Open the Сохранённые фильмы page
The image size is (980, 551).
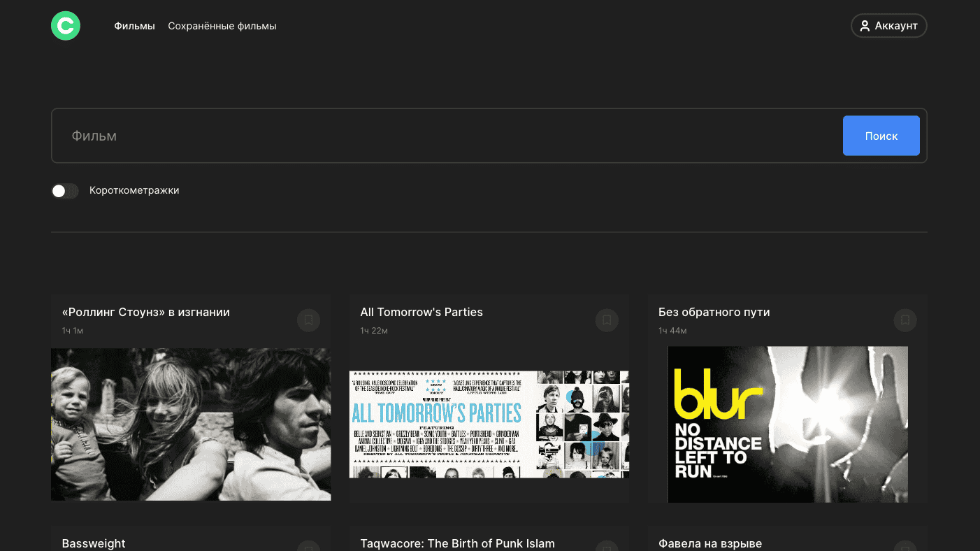point(222,26)
